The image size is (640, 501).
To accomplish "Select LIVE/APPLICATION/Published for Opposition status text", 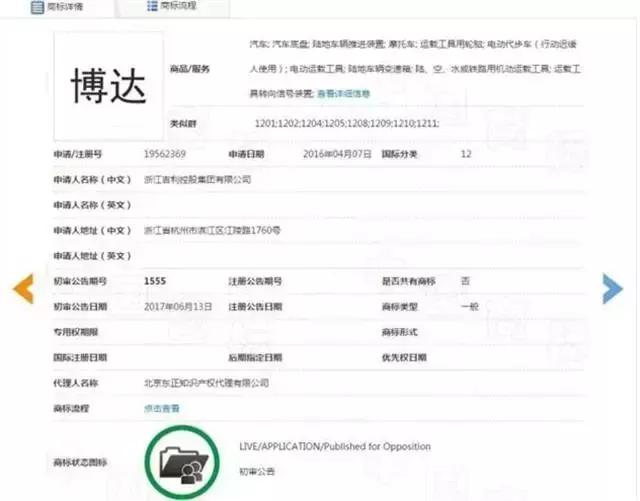I will coord(335,446).
